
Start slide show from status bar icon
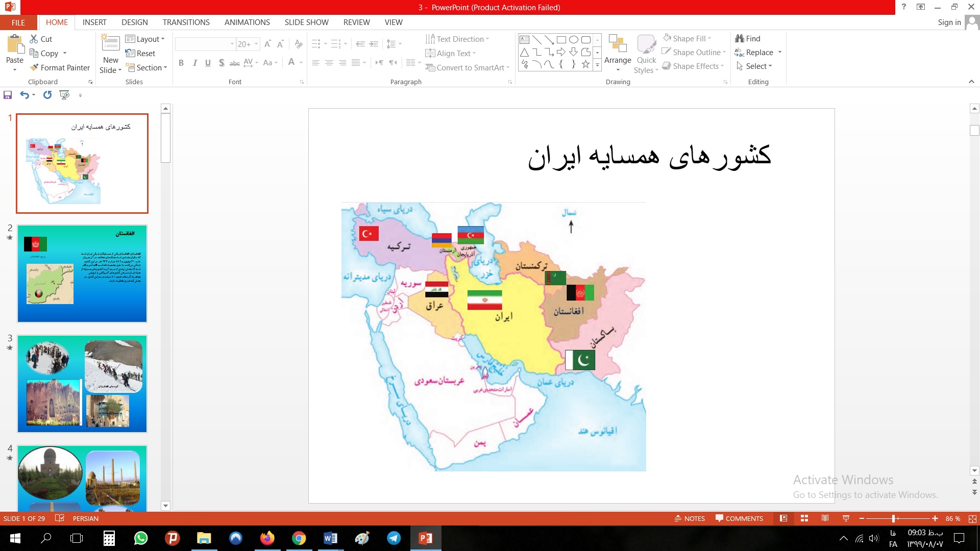click(846, 518)
